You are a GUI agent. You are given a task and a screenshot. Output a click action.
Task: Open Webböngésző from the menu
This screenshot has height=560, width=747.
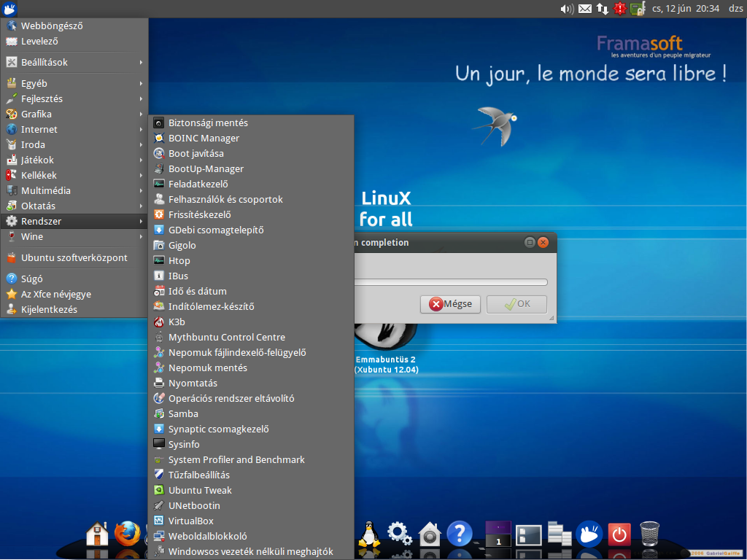tap(74, 26)
